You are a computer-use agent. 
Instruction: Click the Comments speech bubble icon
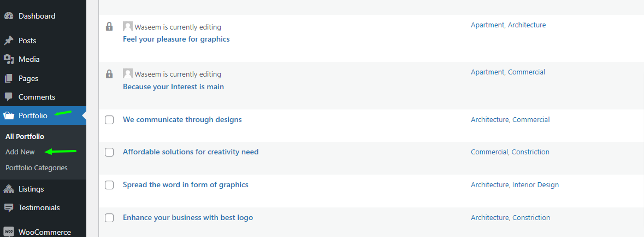[9, 97]
